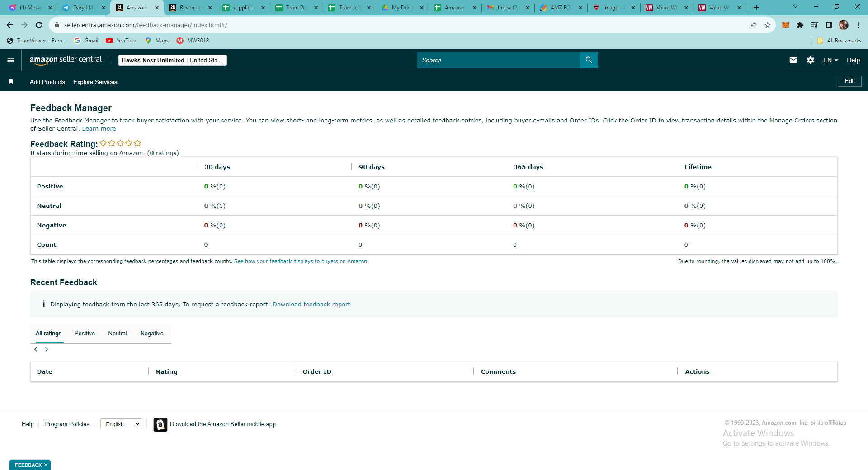Click the info icon in feedback notice

[x=43, y=304]
